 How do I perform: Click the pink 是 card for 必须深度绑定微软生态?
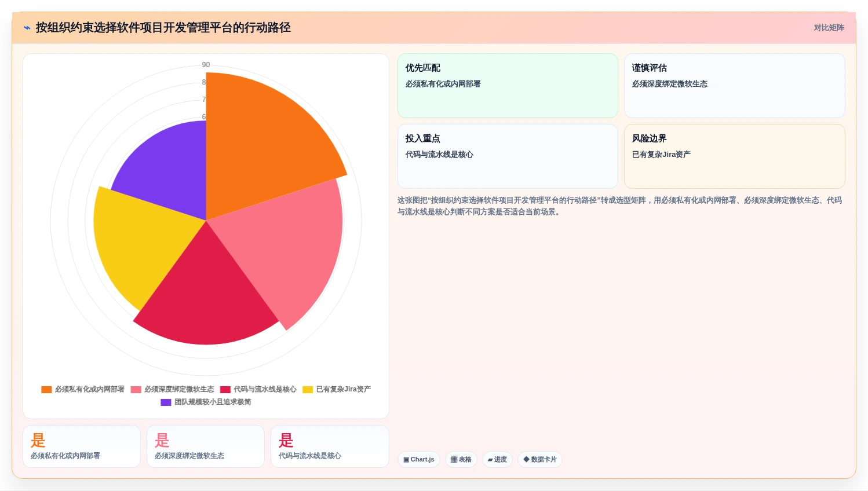[x=206, y=446]
